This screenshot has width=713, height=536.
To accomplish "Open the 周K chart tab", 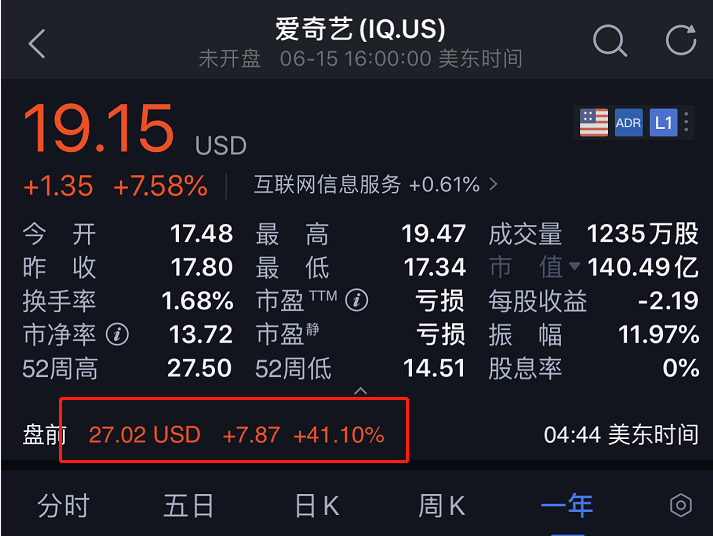I will click(x=441, y=505).
